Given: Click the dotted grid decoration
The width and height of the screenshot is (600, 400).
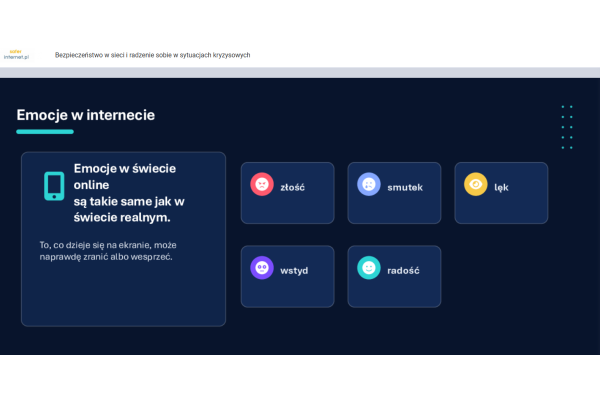Looking at the screenshot, I should tap(567, 127).
